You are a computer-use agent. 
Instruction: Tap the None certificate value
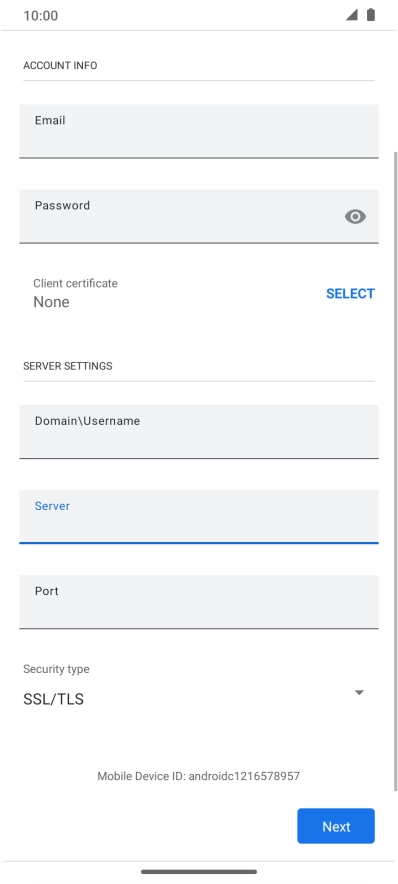[51, 302]
